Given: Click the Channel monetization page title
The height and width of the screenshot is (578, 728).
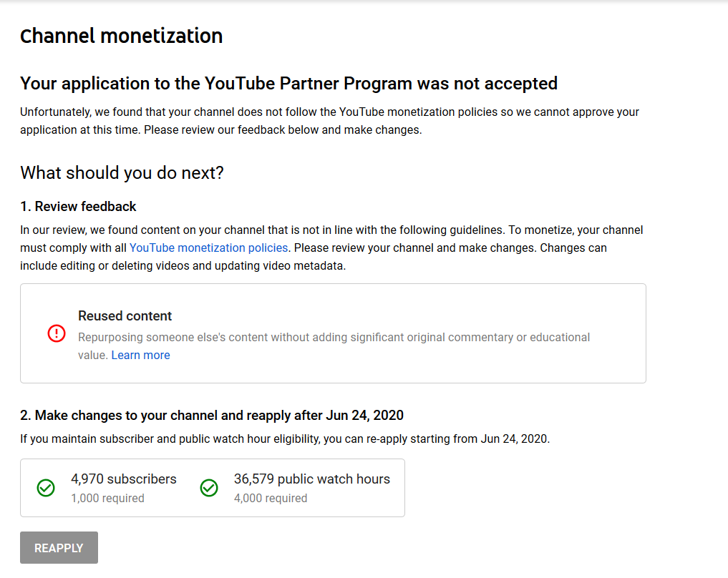Looking at the screenshot, I should (121, 36).
